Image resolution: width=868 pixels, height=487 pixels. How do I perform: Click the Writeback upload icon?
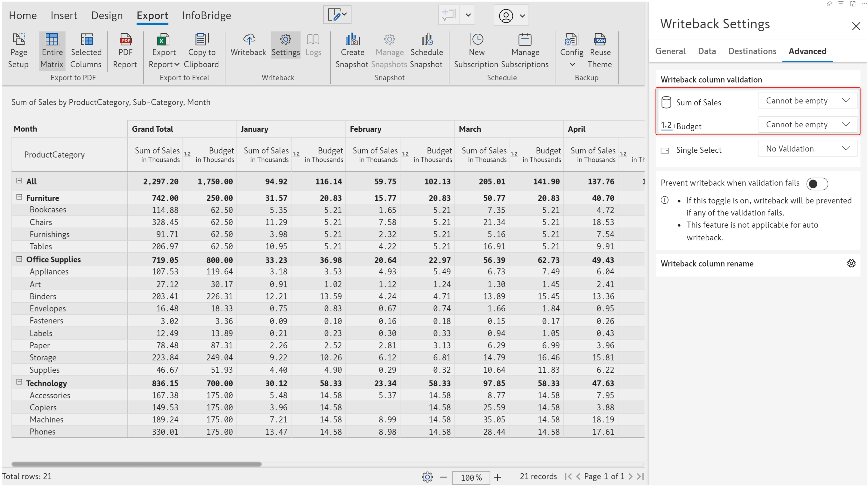coord(249,40)
